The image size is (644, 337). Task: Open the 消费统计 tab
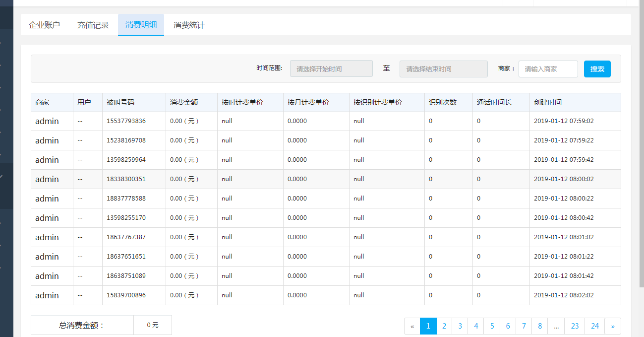click(189, 25)
